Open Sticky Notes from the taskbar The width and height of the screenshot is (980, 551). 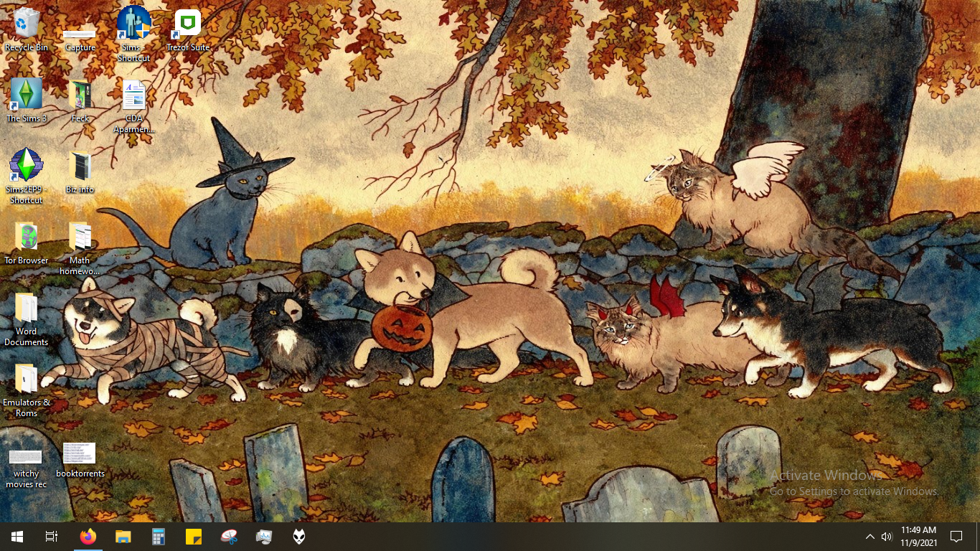pyautogui.click(x=194, y=537)
